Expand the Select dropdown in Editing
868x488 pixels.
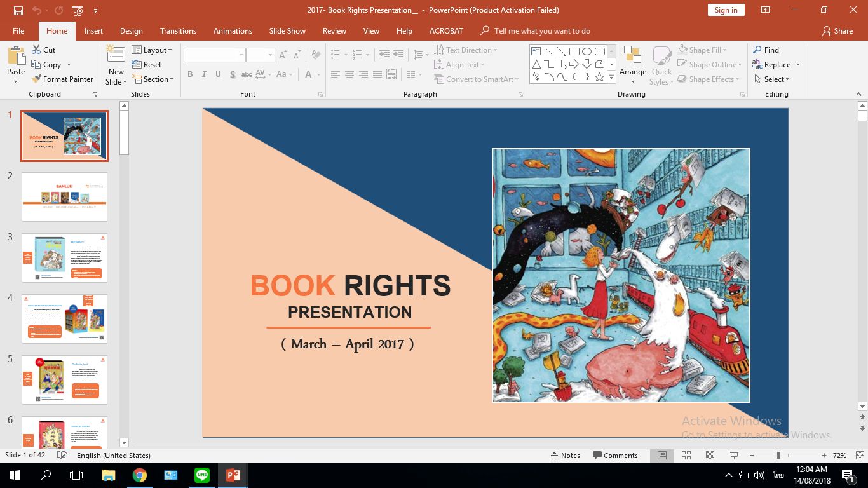(772, 79)
